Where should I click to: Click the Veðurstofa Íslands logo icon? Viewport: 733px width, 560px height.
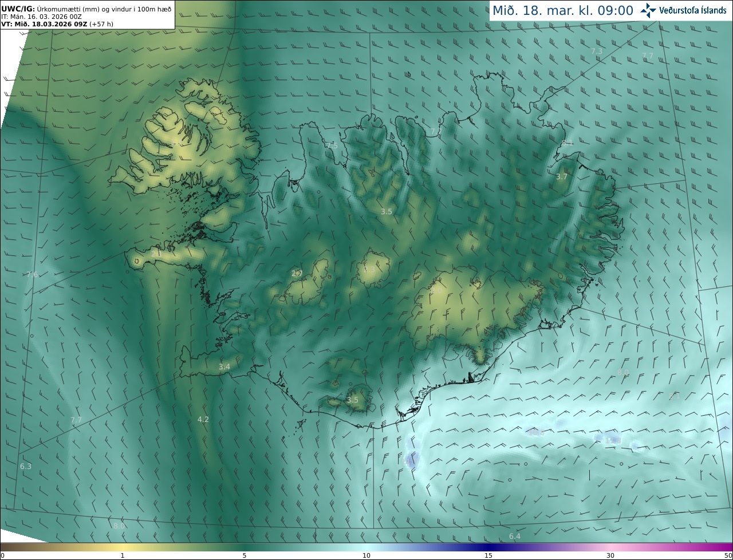(649, 10)
